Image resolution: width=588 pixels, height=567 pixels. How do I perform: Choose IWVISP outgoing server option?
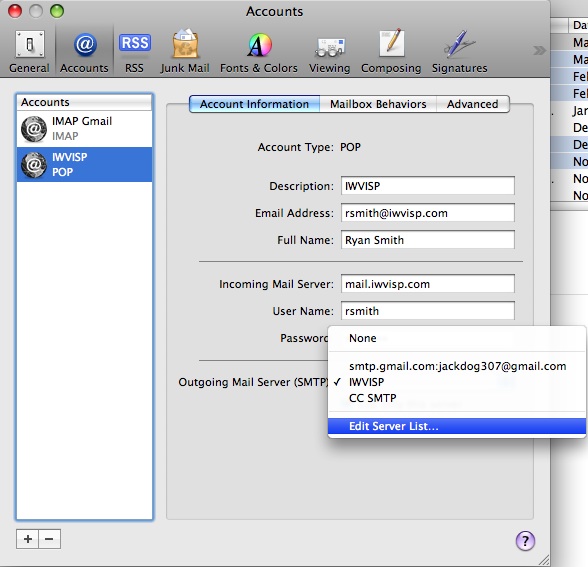457,382
